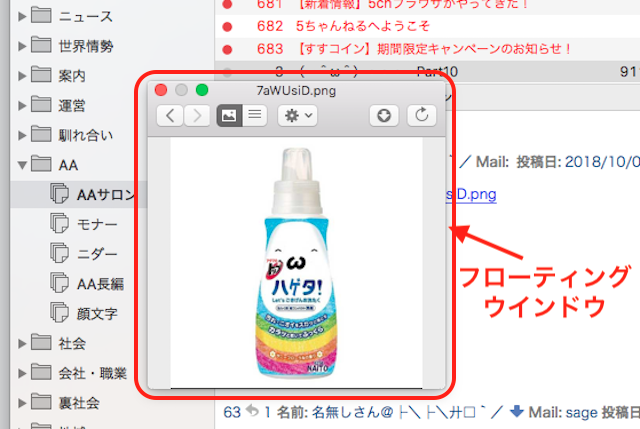The width and height of the screenshot is (640, 429).
Task: Close the 7aWUsiD.png floating window
Action: coord(161,90)
